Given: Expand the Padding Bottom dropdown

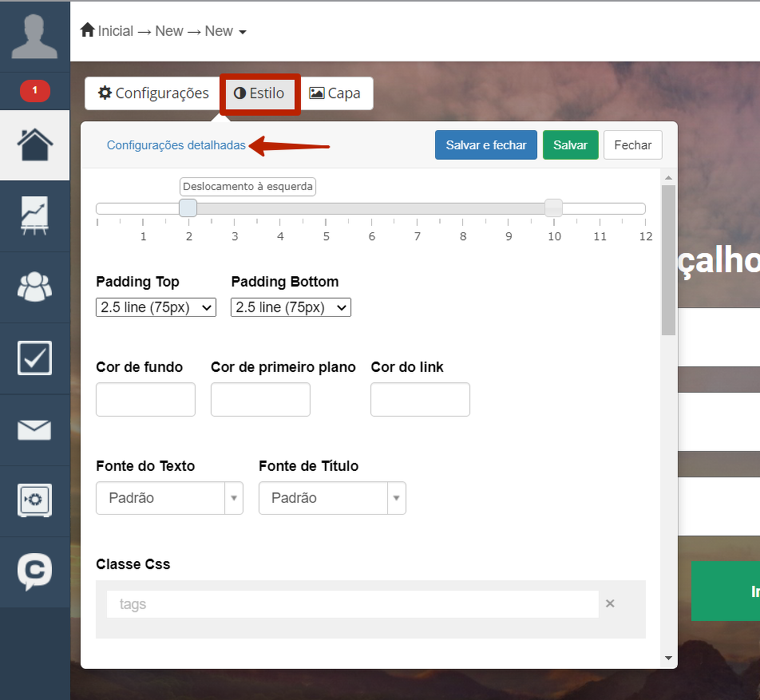Looking at the screenshot, I should coord(291,307).
